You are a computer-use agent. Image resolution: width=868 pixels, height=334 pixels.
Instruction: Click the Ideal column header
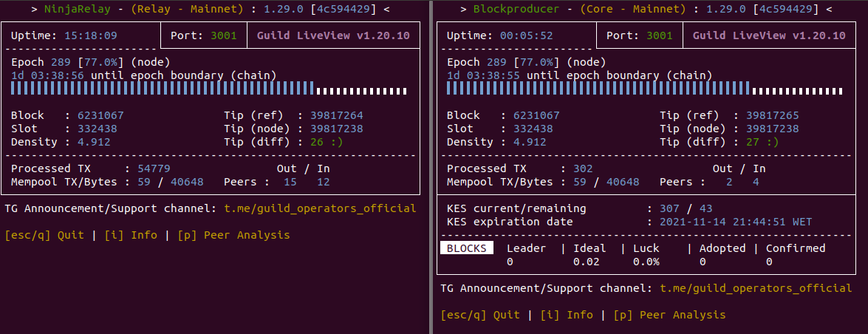pos(590,248)
